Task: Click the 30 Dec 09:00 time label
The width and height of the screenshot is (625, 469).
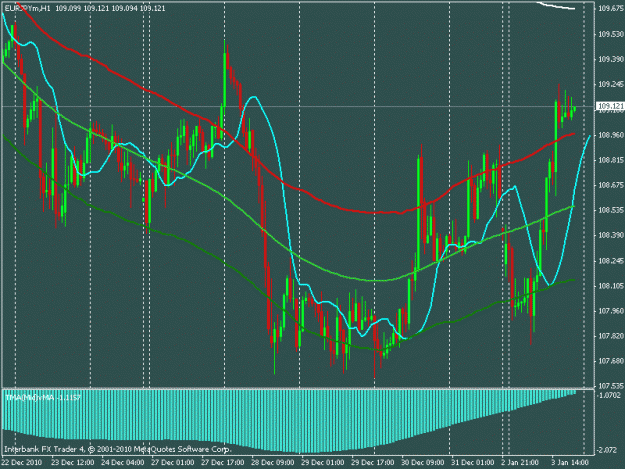Action: pos(423,463)
